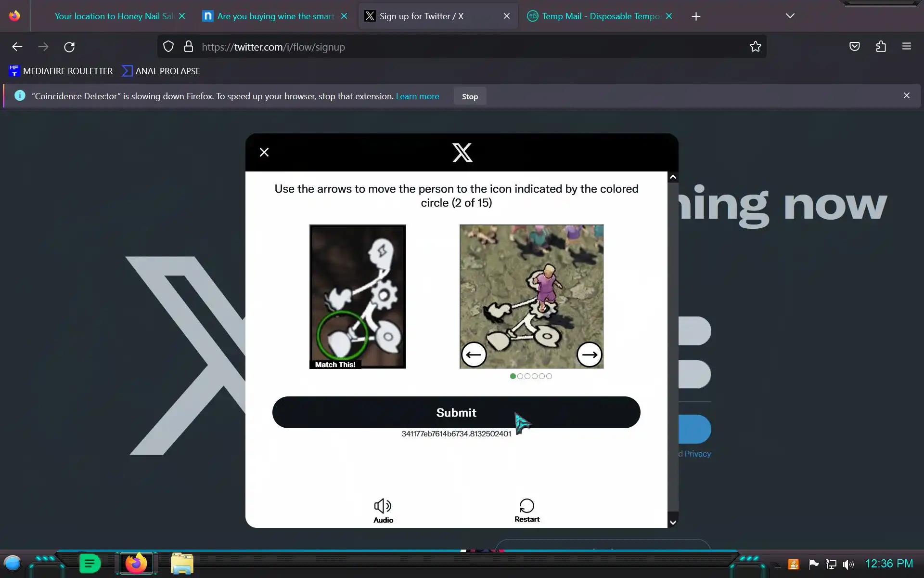Click the right arrow in the puzzle image
Viewport: 924px width, 578px height.
(589, 355)
